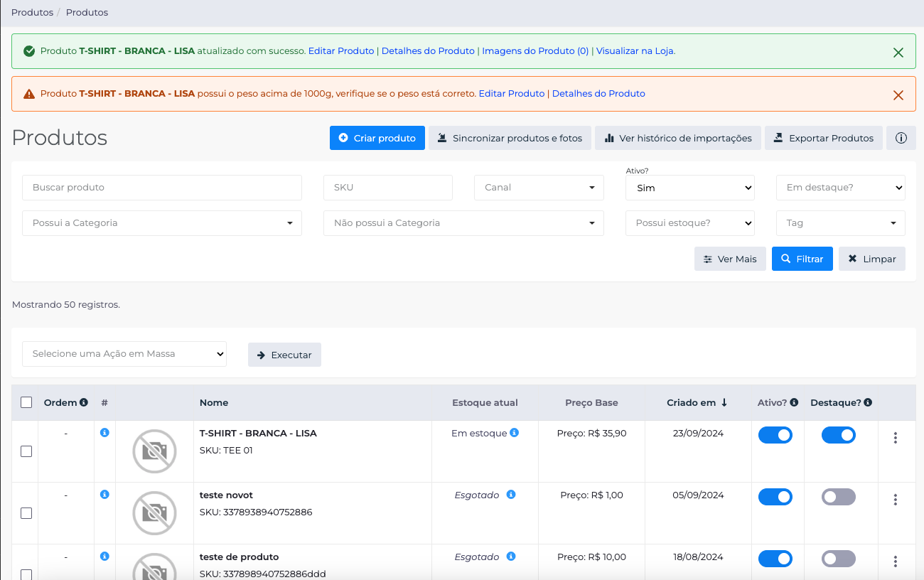Click the info icon next to the Destaque? header
This screenshot has height=580, width=924.
868,402
